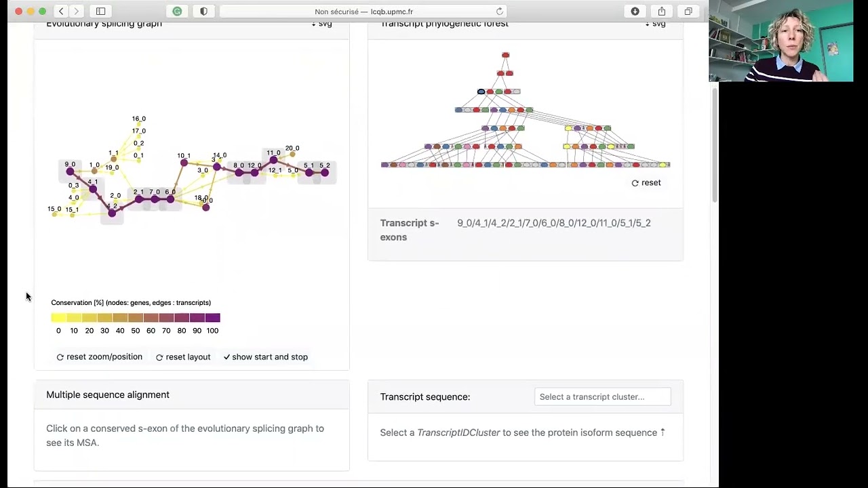Reload the page with the refresh icon
868x488 pixels.
pyautogui.click(x=500, y=12)
